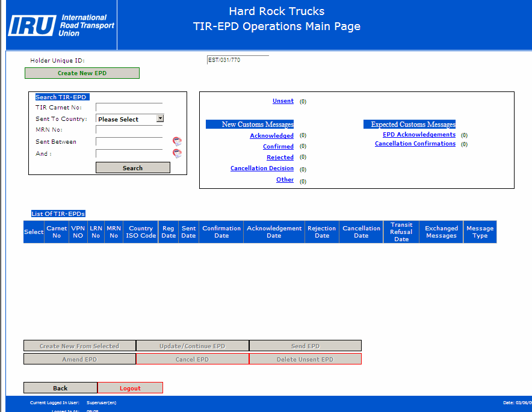Click the New Customs Messages heading
This screenshot has width=532, height=412.
250,124
